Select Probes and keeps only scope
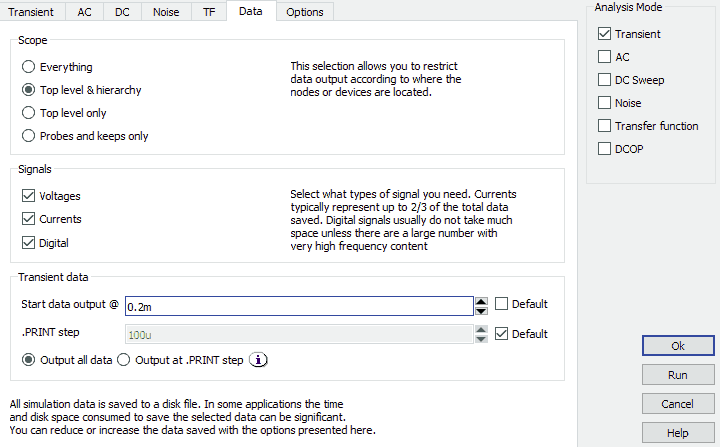 pyautogui.click(x=29, y=136)
